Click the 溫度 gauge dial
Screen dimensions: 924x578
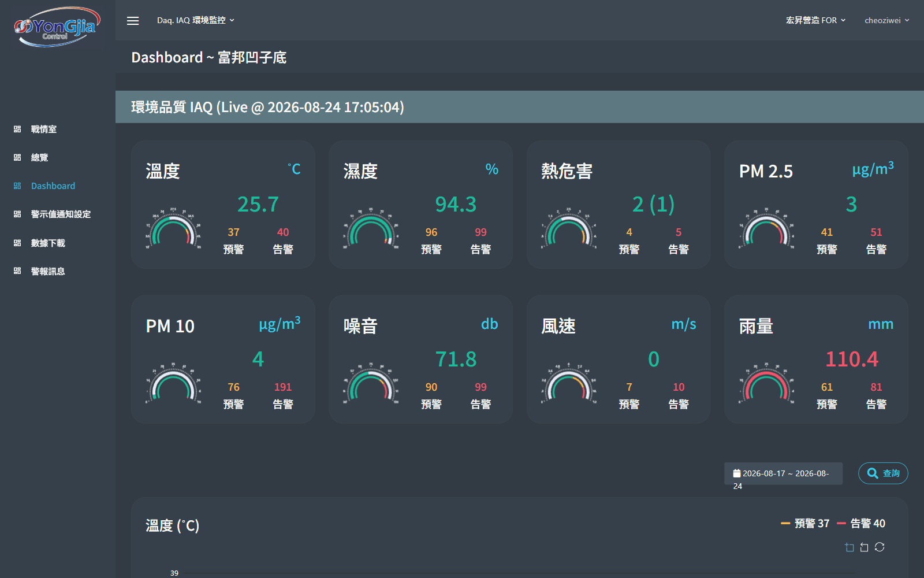click(173, 229)
